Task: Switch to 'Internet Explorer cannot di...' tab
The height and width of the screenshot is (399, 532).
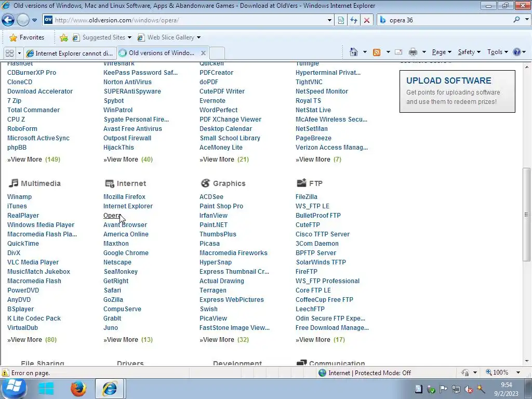Action: (70, 54)
